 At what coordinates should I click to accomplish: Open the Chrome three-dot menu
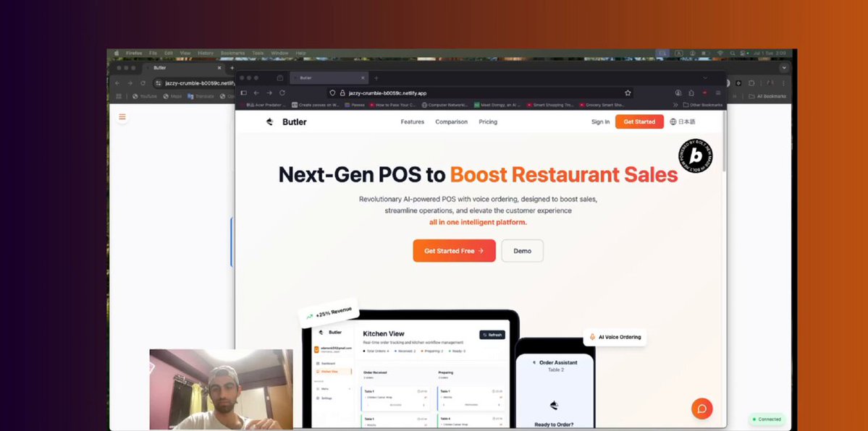click(783, 83)
